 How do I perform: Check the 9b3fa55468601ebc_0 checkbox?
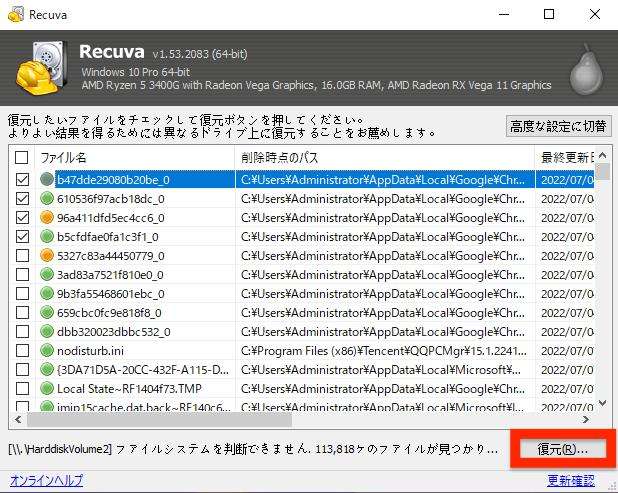[x=22, y=294]
